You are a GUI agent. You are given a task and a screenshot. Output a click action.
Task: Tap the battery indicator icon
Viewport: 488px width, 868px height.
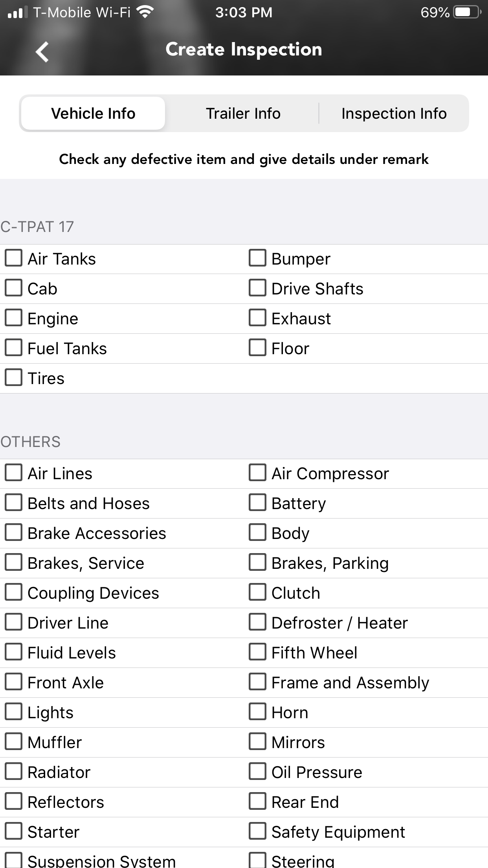tap(467, 12)
